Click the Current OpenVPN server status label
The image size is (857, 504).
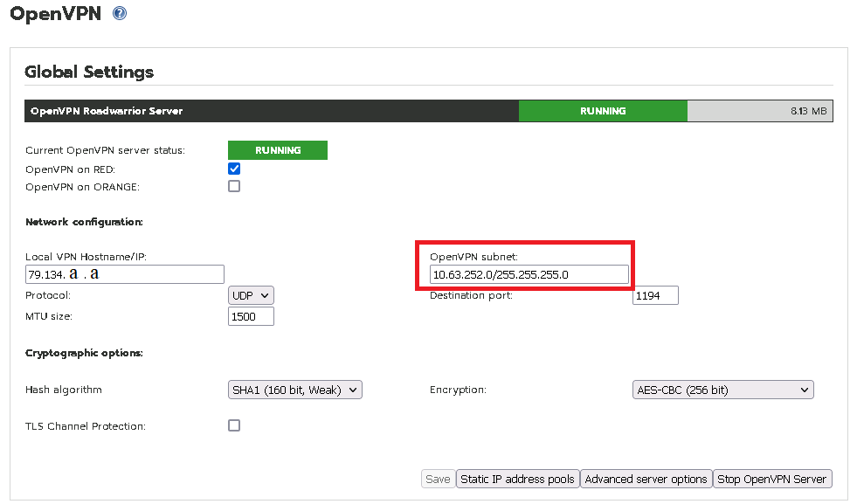105,150
